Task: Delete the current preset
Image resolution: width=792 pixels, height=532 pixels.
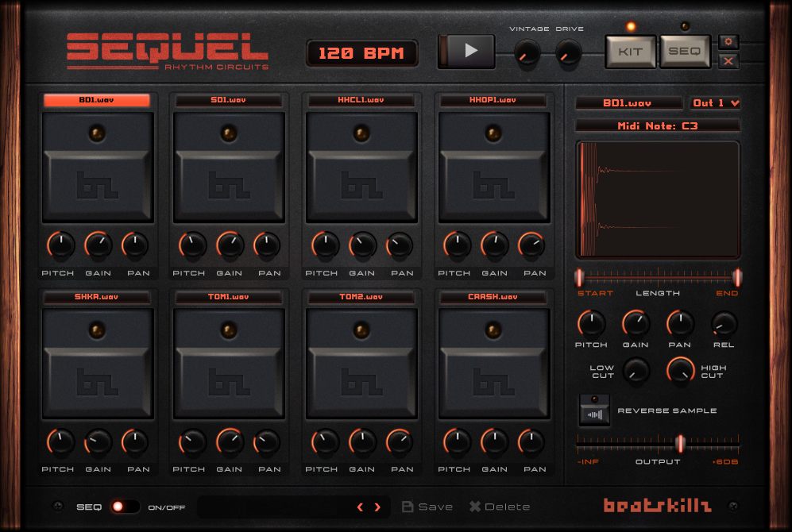Action: (500, 507)
